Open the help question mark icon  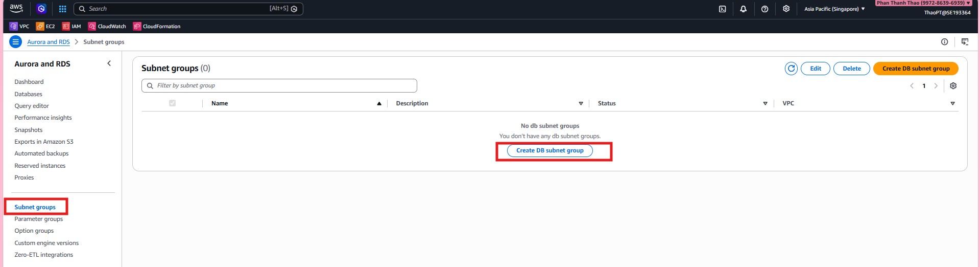click(x=764, y=9)
